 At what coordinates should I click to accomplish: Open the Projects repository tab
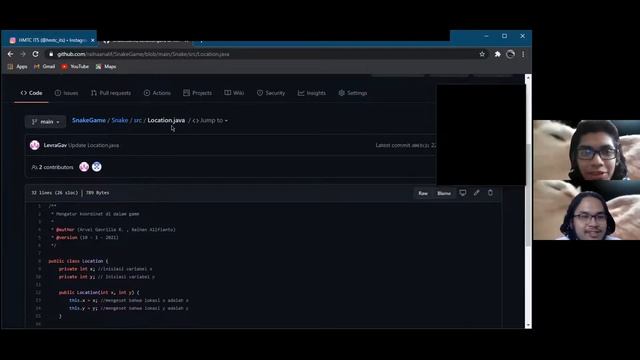[198, 93]
